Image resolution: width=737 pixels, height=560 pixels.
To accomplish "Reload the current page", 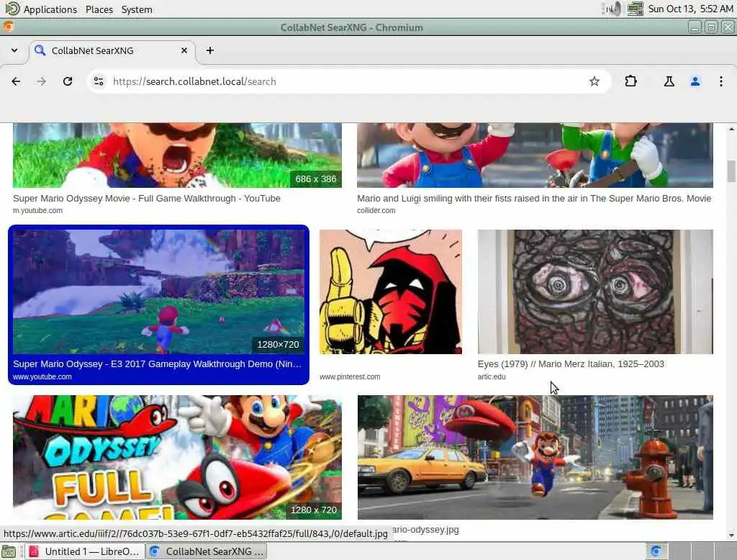I will click(x=68, y=81).
